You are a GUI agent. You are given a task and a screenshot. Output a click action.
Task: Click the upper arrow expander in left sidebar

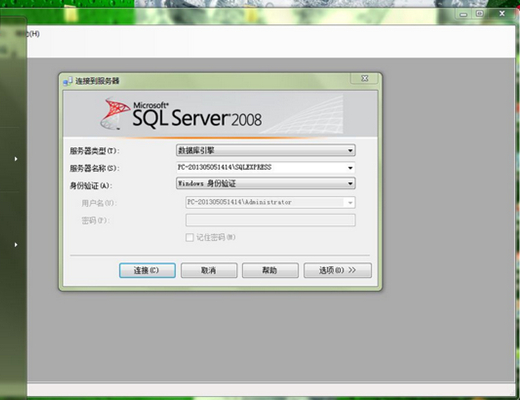click(x=16, y=159)
